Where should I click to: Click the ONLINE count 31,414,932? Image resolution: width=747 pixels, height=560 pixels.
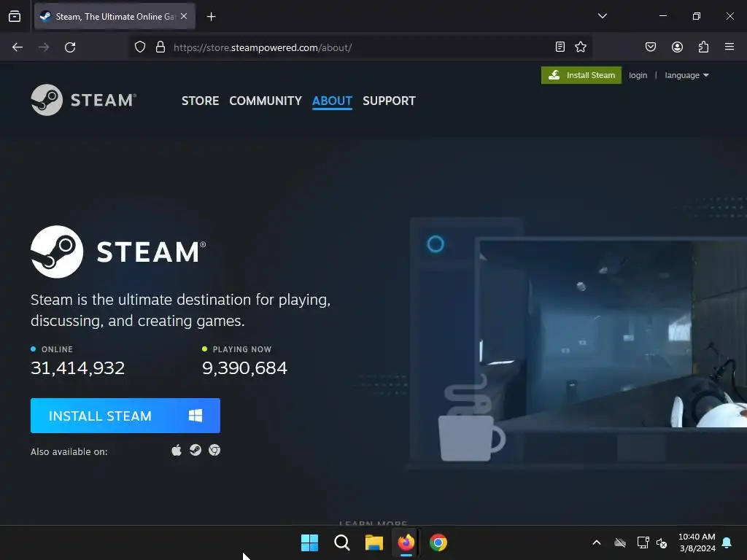click(x=77, y=368)
